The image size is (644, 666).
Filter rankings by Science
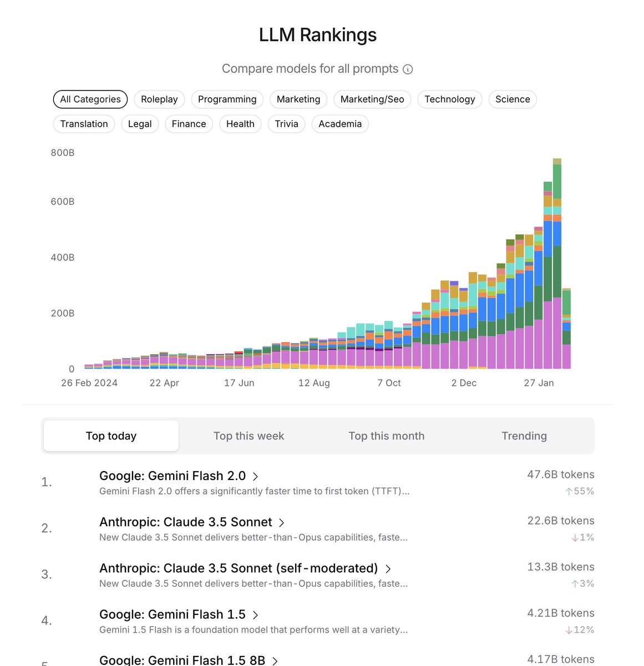513,99
